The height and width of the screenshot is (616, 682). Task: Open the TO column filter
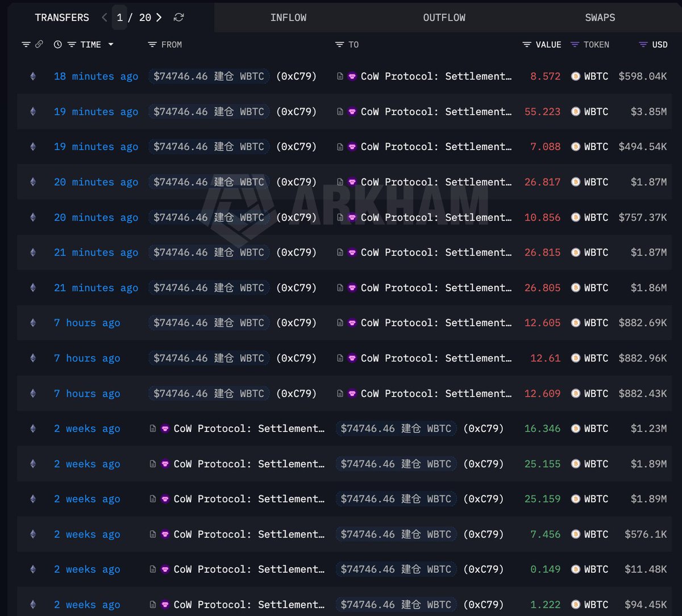(x=339, y=44)
